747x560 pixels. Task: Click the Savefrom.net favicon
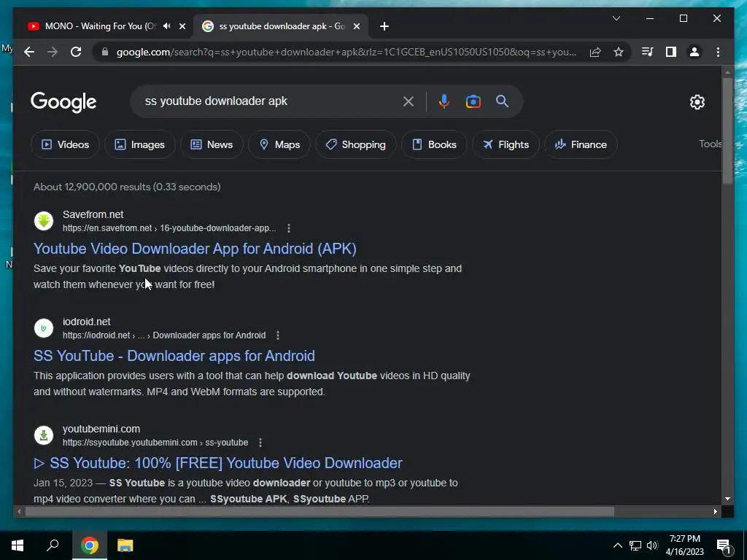point(44,221)
